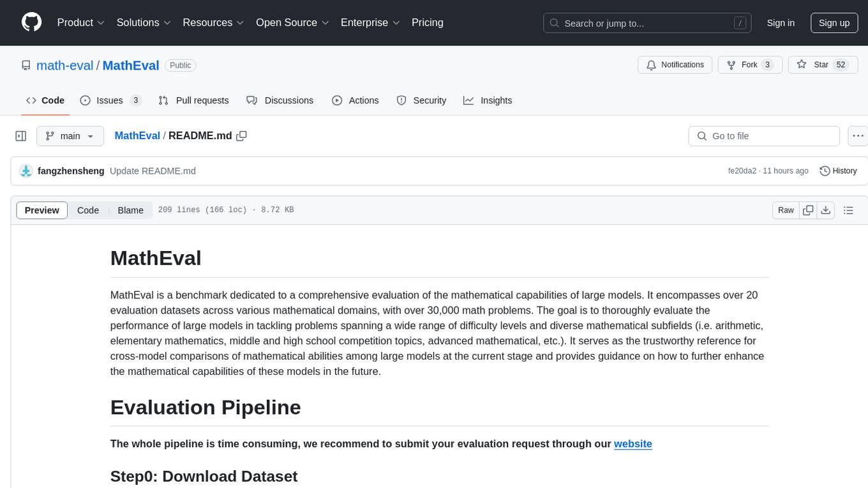Click the Issues count badge
The width and height of the screenshot is (868, 488).
click(135, 100)
